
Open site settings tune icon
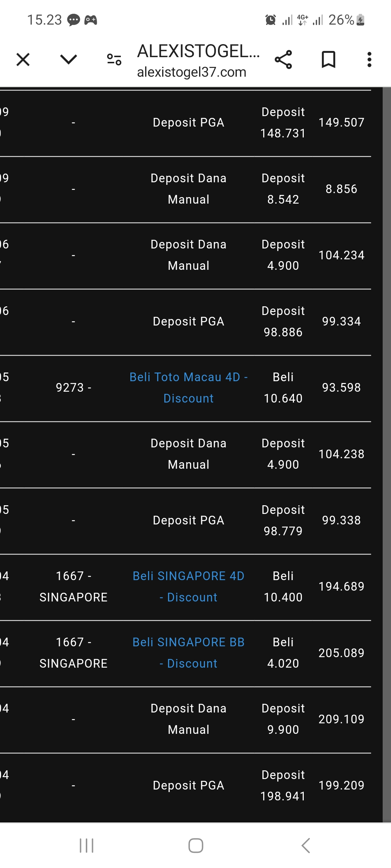pyautogui.click(x=114, y=59)
